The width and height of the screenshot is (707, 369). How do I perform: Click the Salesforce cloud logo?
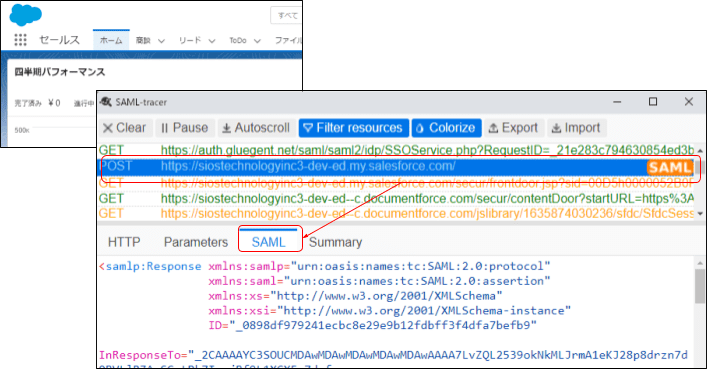[25, 14]
